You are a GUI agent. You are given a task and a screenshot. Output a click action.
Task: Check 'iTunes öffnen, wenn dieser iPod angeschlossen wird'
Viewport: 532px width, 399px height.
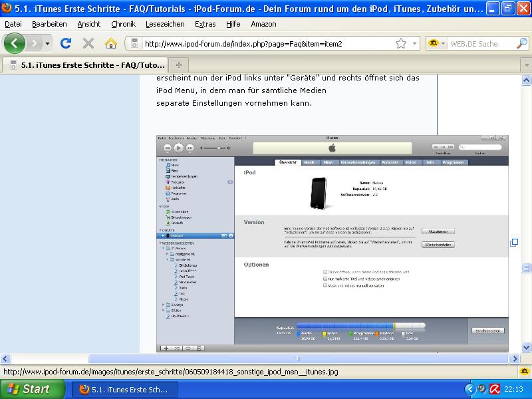pos(325,272)
